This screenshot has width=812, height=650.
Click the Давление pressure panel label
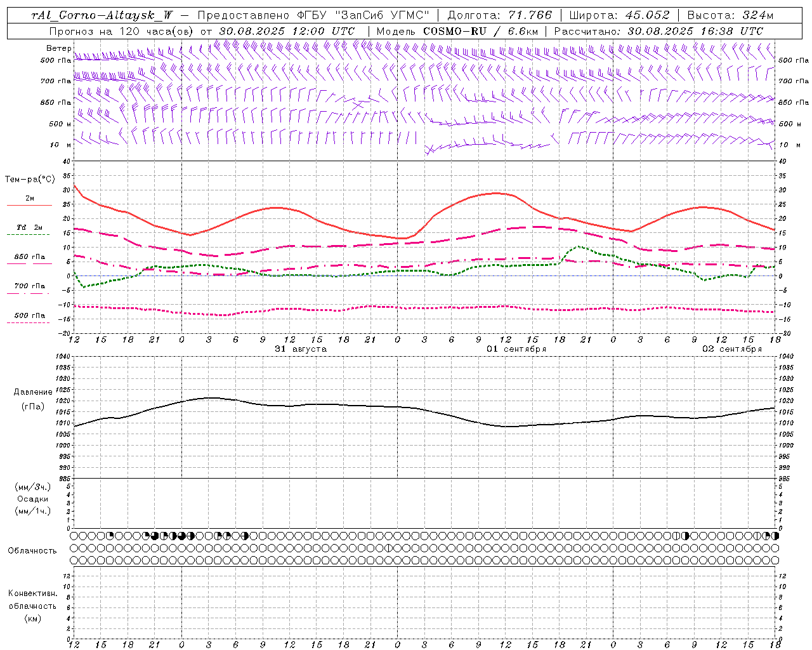pyautogui.click(x=33, y=392)
